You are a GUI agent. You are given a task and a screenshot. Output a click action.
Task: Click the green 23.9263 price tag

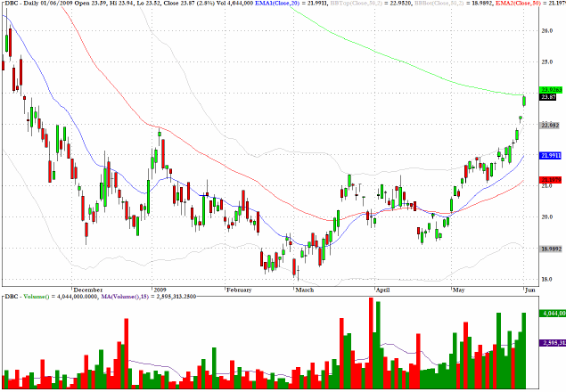coord(551,90)
